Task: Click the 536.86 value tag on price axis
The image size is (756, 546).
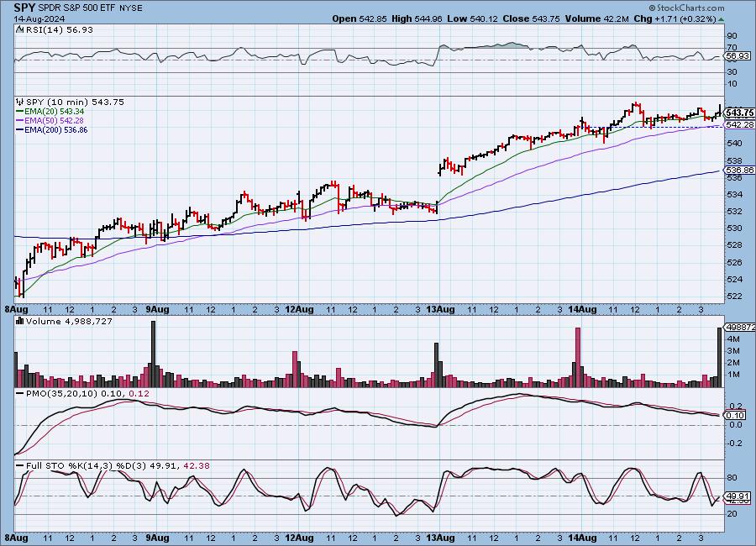Action: 739,170
